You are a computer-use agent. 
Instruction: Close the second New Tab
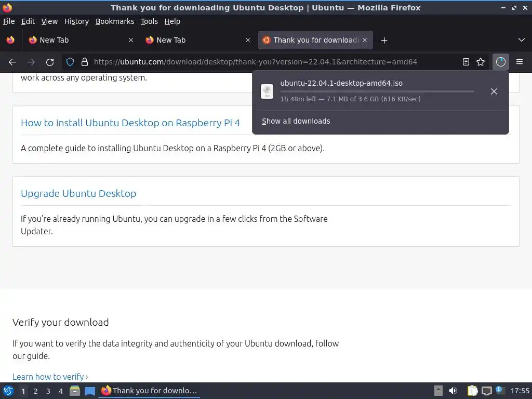248,40
